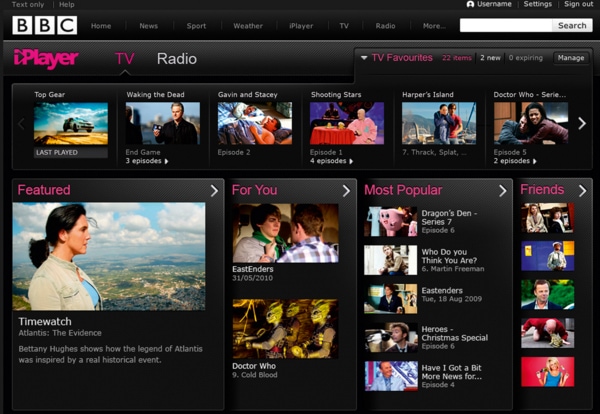Click Heroes - Christmas Special title
Image resolution: width=600 pixels, height=414 pixels.
[x=455, y=333]
